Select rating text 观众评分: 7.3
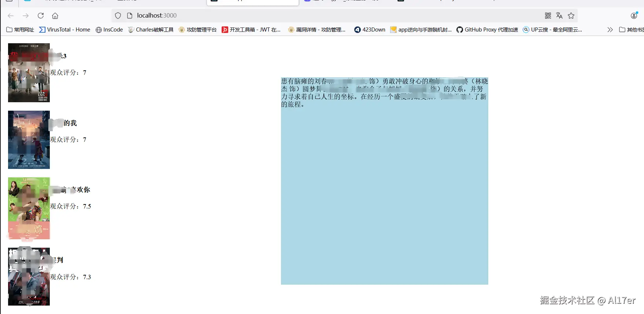The image size is (644, 314). [70, 277]
